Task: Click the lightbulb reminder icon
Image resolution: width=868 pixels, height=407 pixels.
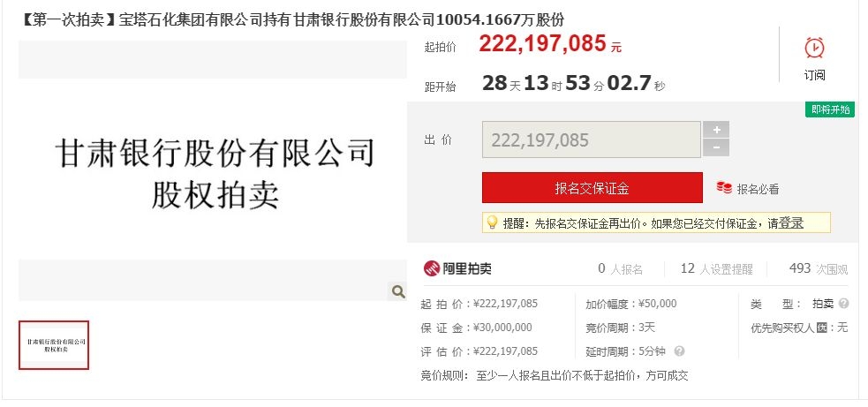Action: click(492, 222)
